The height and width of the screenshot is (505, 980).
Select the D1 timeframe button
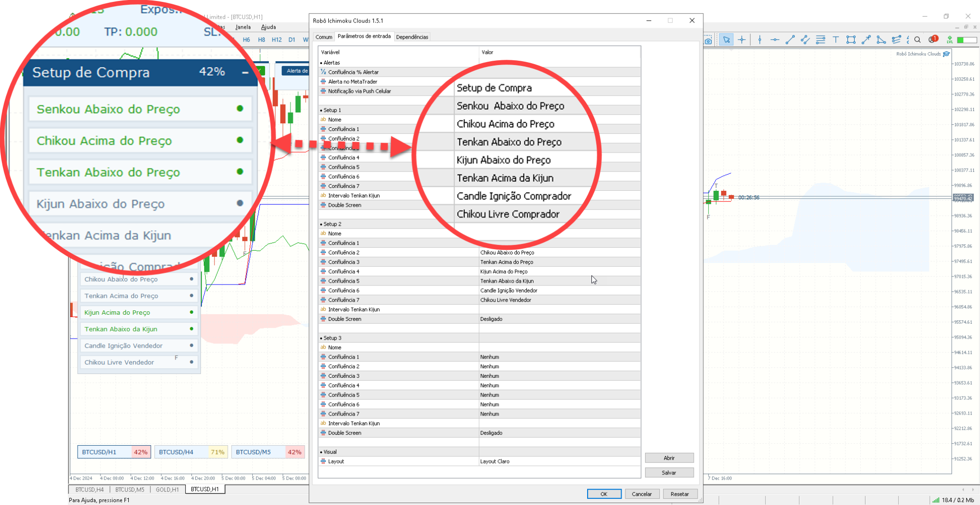click(x=292, y=40)
